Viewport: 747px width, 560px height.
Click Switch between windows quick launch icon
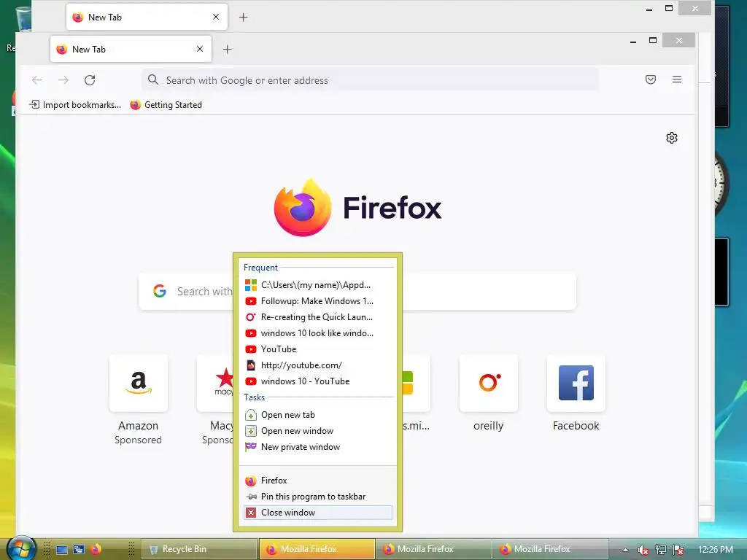click(79, 550)
